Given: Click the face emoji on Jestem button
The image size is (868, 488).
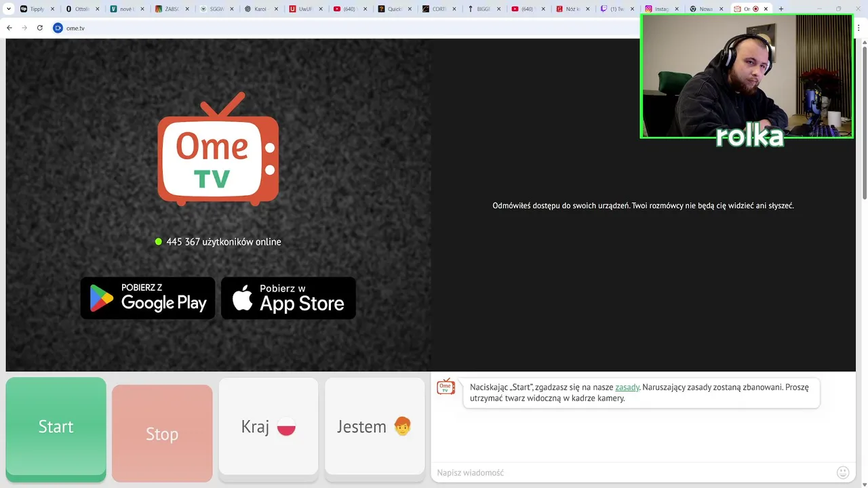Looking at the screenshot, I should point(403,426).
